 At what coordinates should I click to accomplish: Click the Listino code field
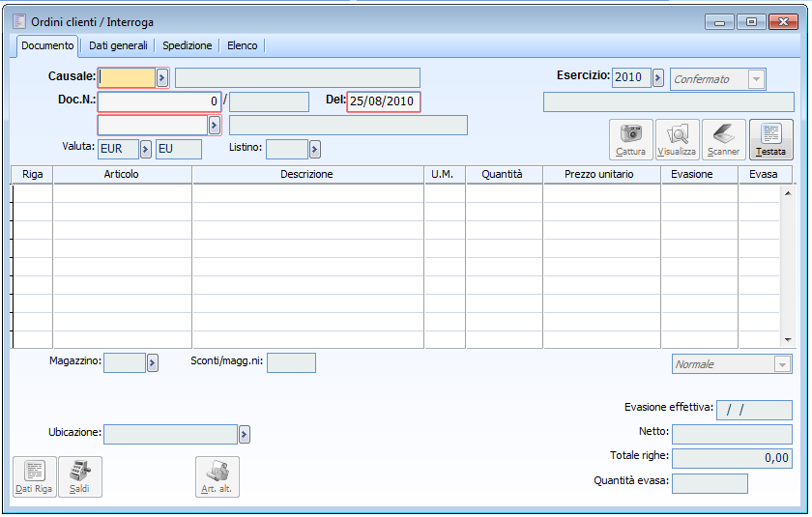[287, 149]
